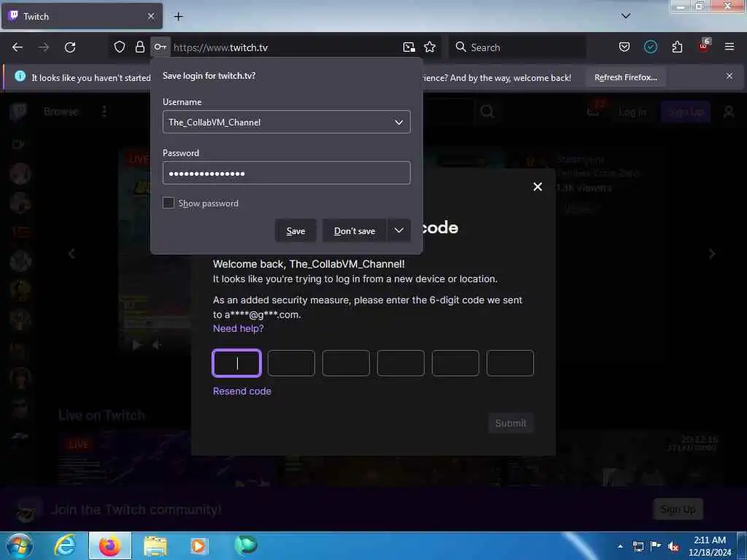Viewport: 747px width, 560px height.
Task: Click the Sign Up button in Twitch header
Action: tap(686, 112)
